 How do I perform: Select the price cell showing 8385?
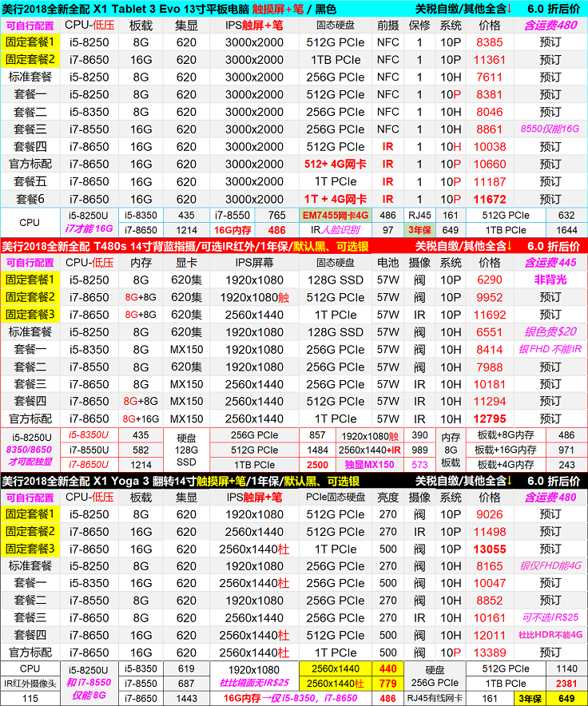(489, 42)
